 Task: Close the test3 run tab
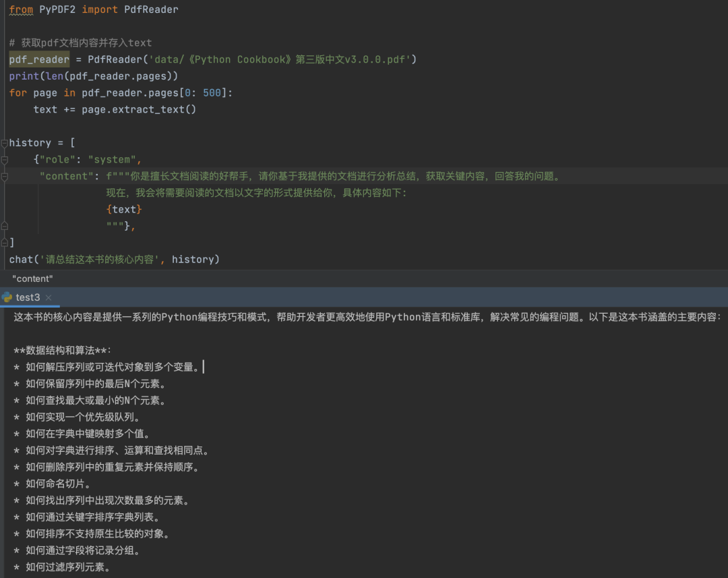[x=49, y=297]
